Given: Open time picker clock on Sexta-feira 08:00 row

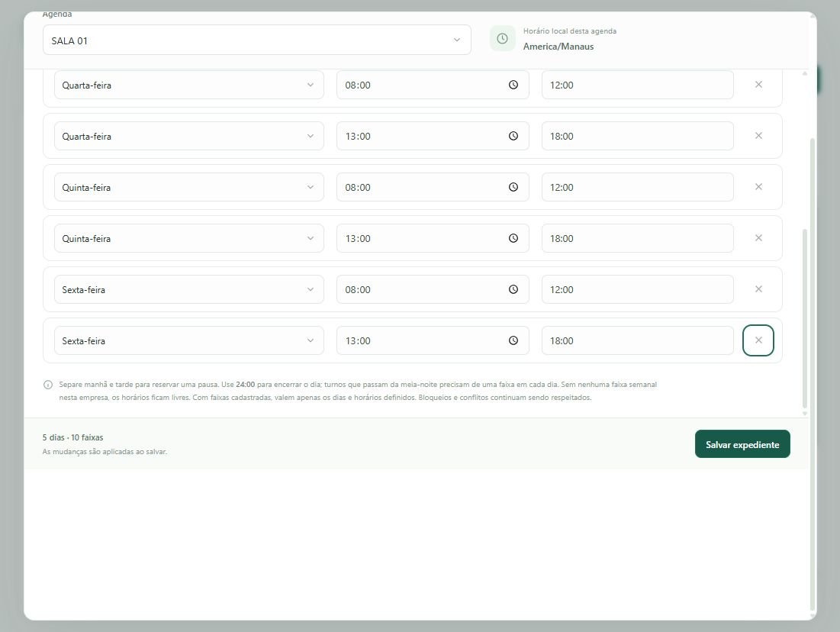Looking at the screenshot, I should point(513,289).
